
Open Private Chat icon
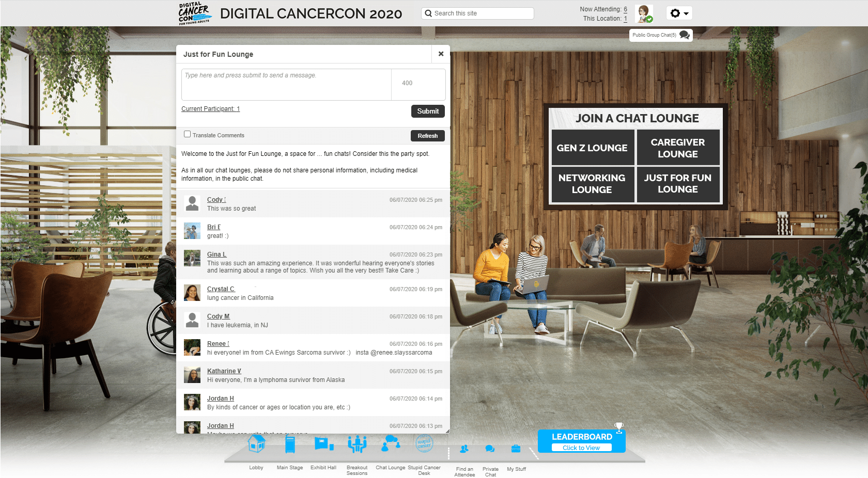(490, 449)
